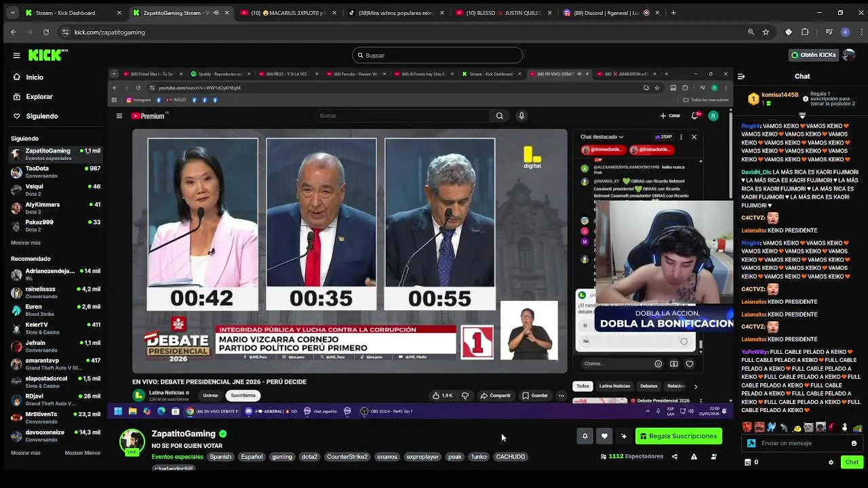The width and height of the screenshot is (868, 488).
Task: Open AlyKimmers channel in sidebar
Action: pos(54,207)
